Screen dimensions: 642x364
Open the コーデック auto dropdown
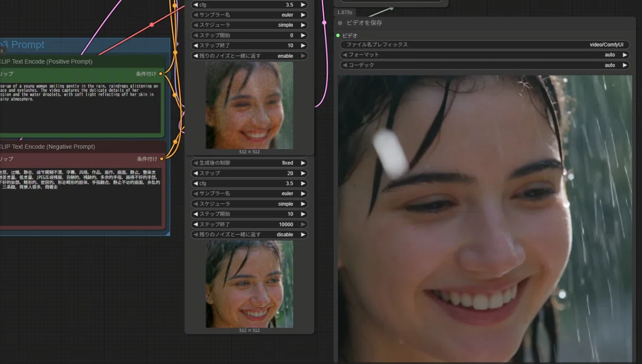(x=485, y=65)
